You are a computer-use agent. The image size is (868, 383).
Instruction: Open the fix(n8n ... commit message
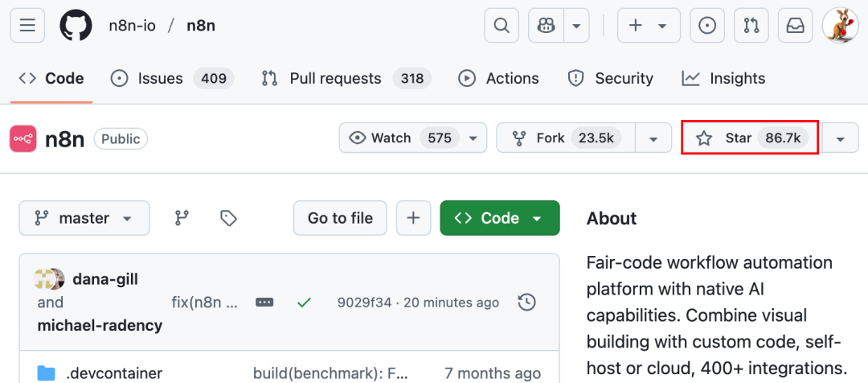(x=204, y=303)
